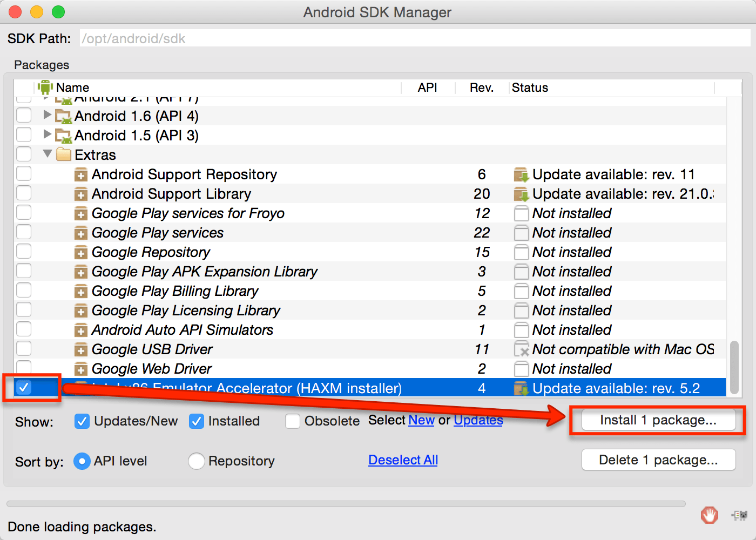Click the 'Done loading packages.' status text
The height and width of the screenshot is (540, 756).
pyautogui.click(x=82, y=526)
